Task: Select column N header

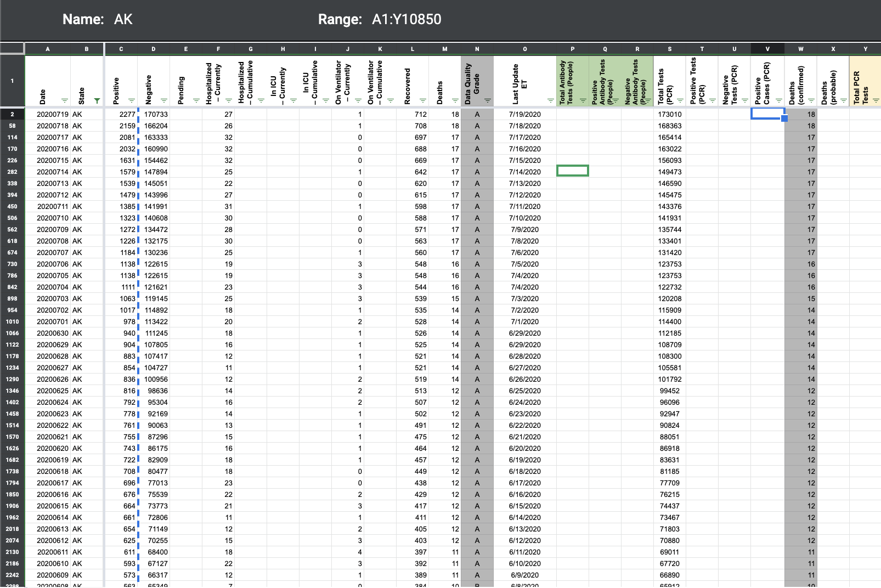Action: (477, 49)
